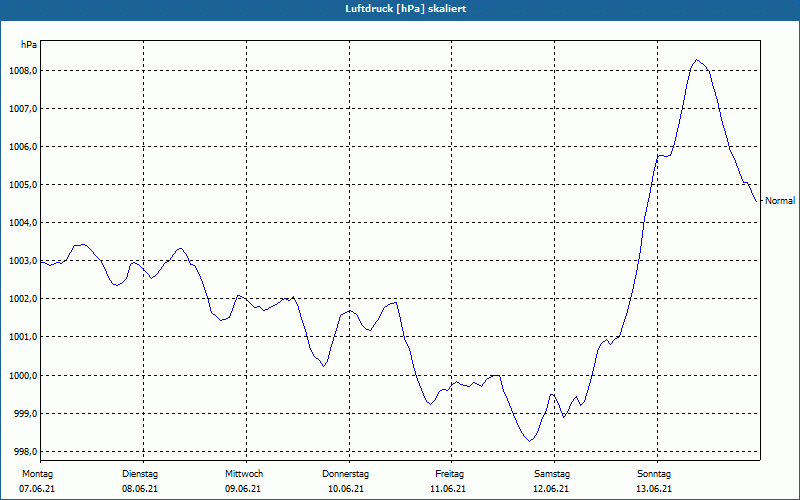
Task: Click the 'Sonntag' day label
Action: point(654,474)
